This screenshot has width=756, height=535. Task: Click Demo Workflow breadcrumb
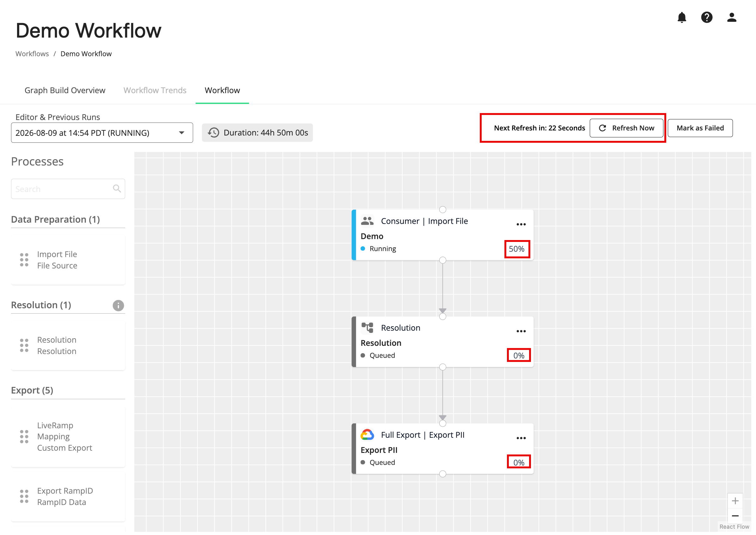click(86, 54)
